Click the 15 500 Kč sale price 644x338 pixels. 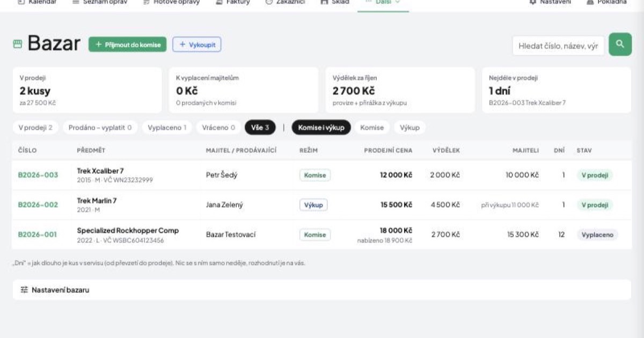pyautogui.click(x=396, y=204)
